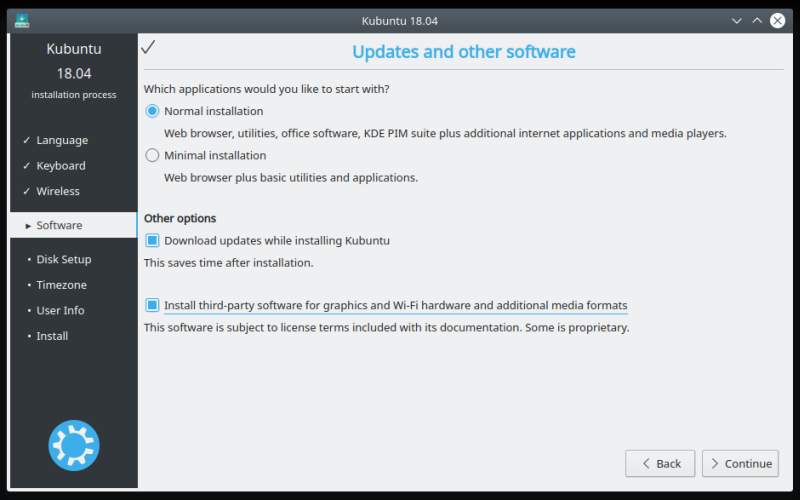Click 'This saves time after installation.' text

point(229,263)
